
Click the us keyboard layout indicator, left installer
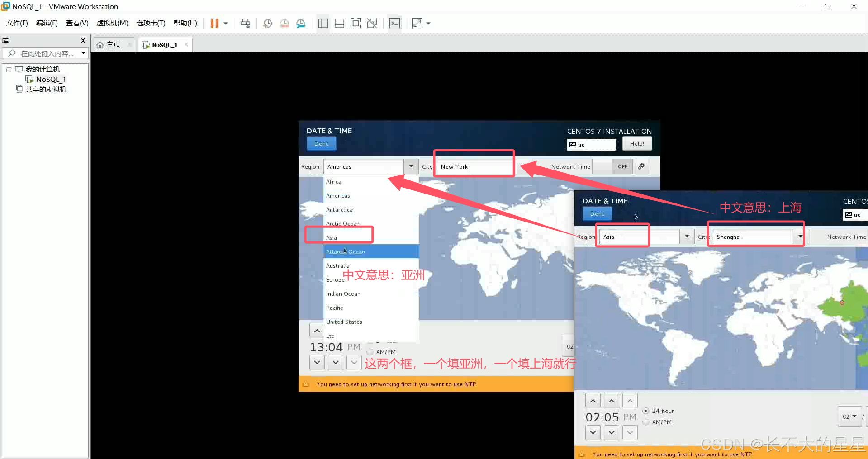coord(591,145)
